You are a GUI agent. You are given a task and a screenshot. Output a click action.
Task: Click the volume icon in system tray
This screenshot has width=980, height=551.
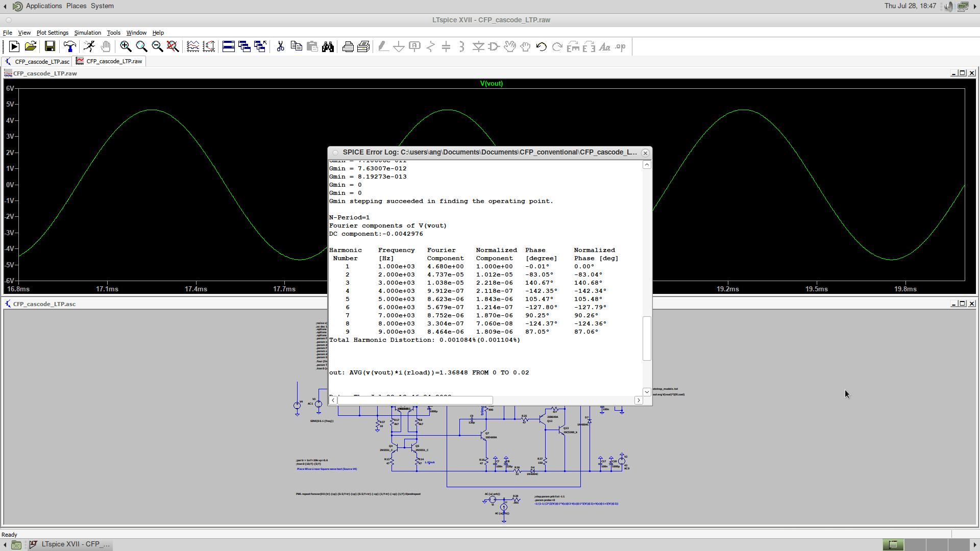pos(948,6)
